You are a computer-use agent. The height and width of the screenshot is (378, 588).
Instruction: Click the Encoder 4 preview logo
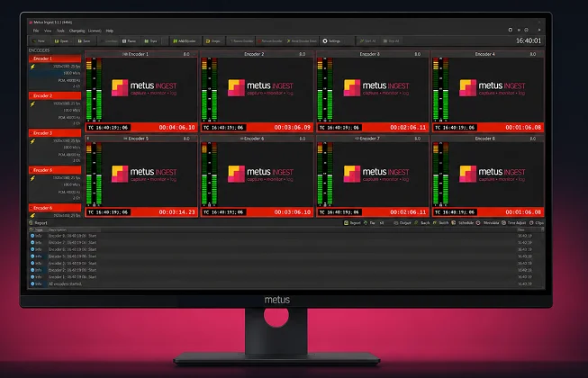coord(493,87)
